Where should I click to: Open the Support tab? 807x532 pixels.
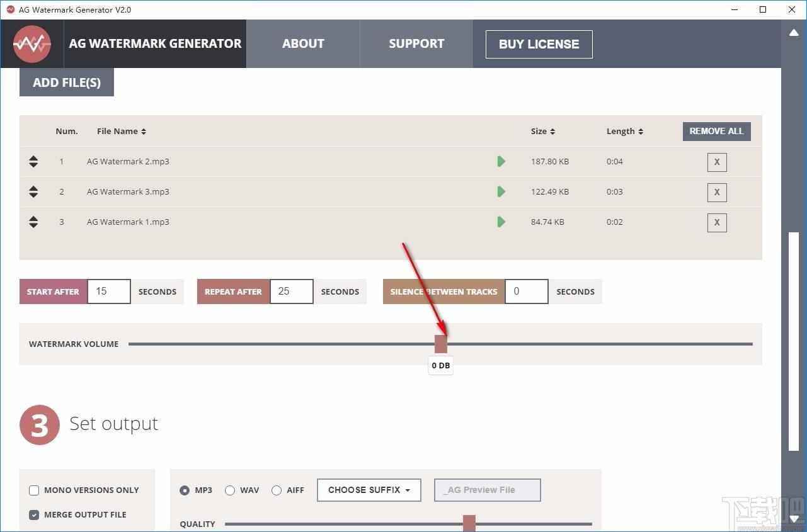pyautogui.click(x=416, y=43)
